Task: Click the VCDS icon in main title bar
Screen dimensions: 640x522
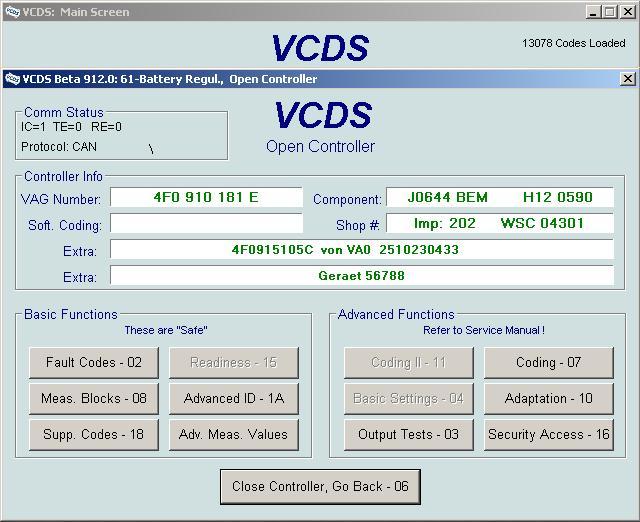Action: pos(11,12)
